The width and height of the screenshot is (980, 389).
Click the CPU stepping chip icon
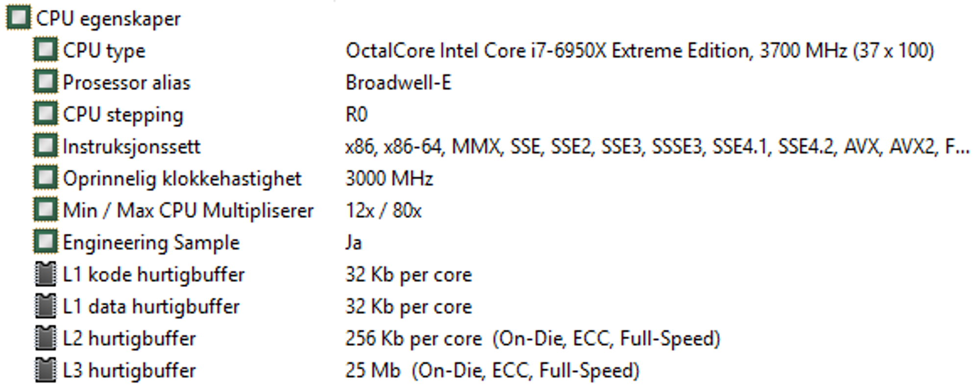[x=46, y=114]
